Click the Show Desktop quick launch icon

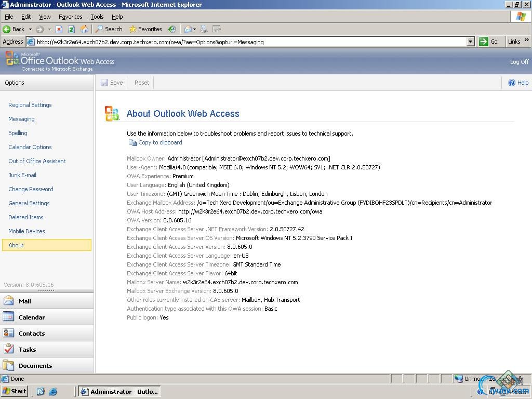click(x=41, y=392)
